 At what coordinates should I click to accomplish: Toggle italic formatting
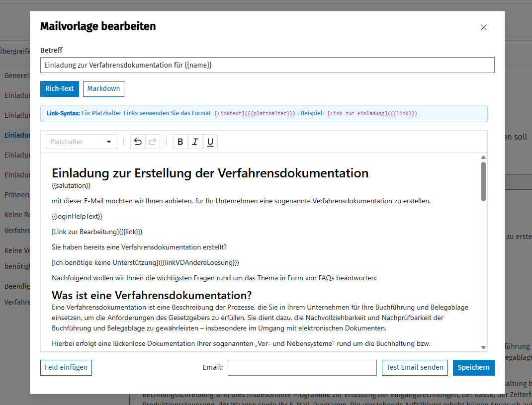tap(195, 142)
